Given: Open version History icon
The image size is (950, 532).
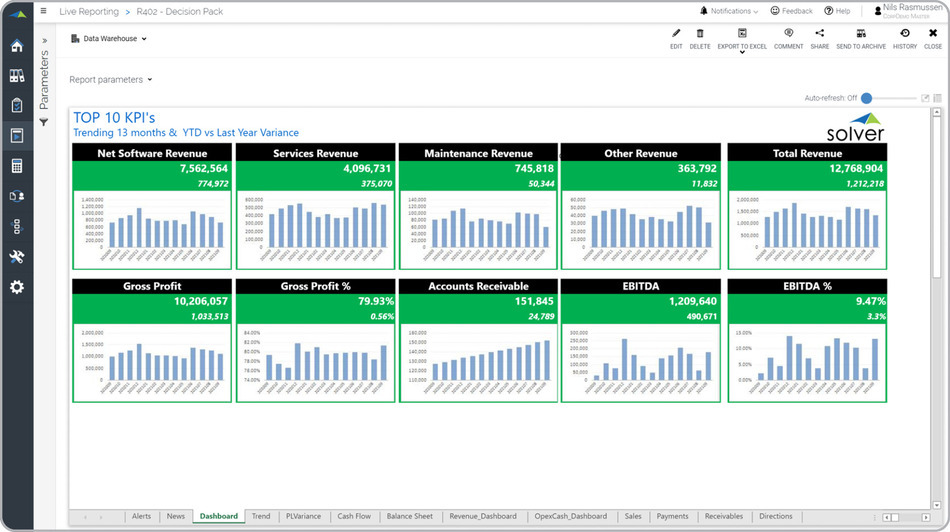Looking at the screenshot, I should [x=904, y=34].
